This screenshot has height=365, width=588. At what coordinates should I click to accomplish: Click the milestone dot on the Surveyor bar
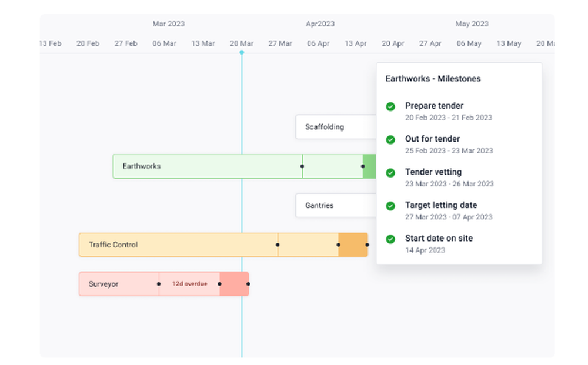tap(158, 284)
